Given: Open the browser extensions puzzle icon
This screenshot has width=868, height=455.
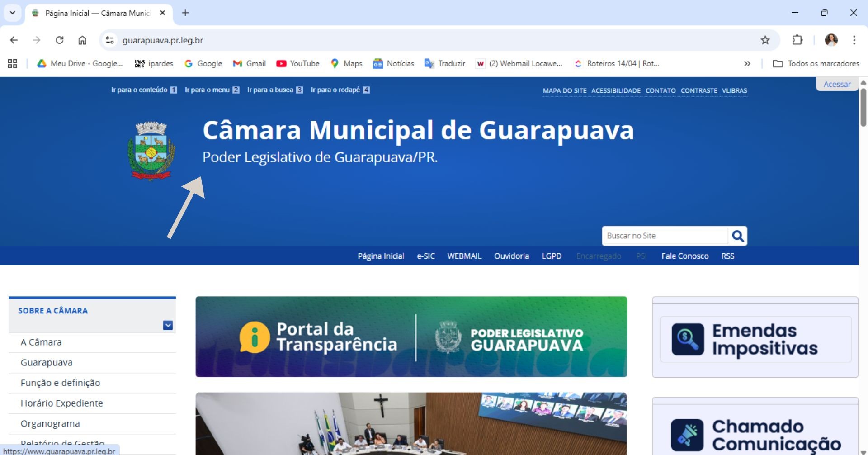Looking at the screenshot, I should [x=797, y=40].
